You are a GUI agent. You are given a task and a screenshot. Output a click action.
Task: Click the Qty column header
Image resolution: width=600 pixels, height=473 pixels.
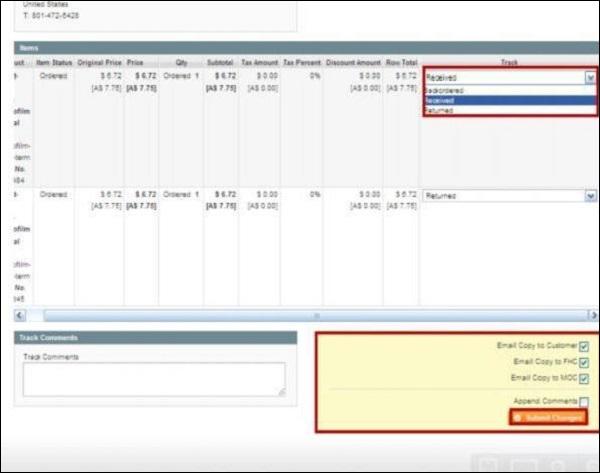[181, 62]
